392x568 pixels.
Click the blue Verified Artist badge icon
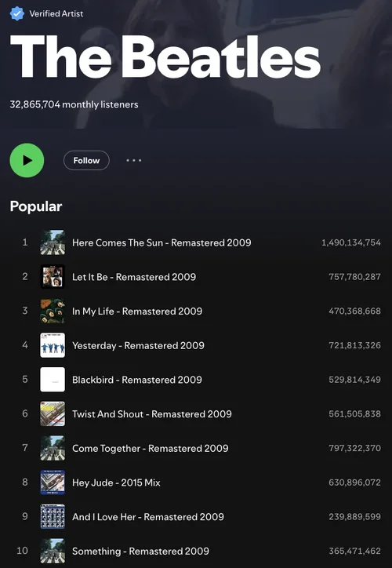[16, 14]
